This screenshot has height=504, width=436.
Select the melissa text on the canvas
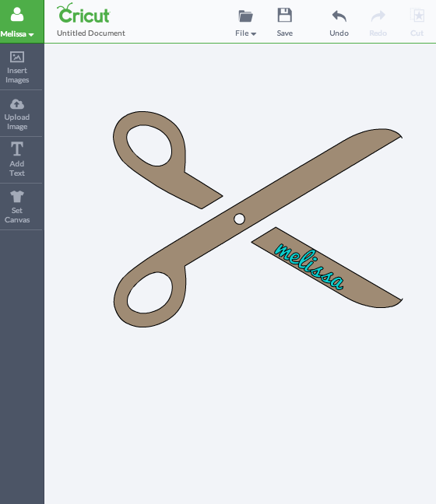[x=309, y=267]
